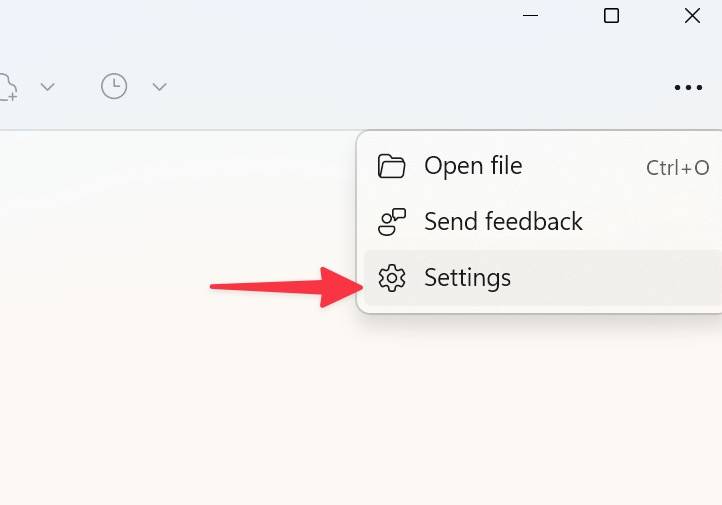
Task: Expand the chevron beside the cloud icon
Action: pos(47,87)
